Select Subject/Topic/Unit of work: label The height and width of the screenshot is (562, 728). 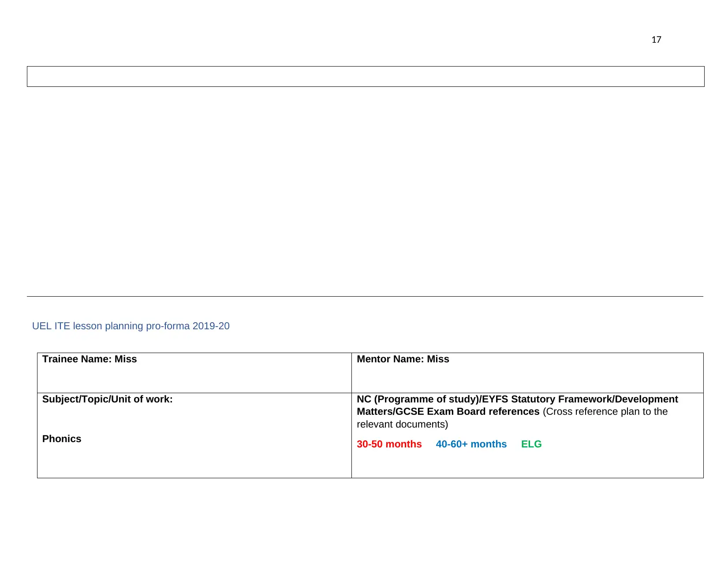108,399
